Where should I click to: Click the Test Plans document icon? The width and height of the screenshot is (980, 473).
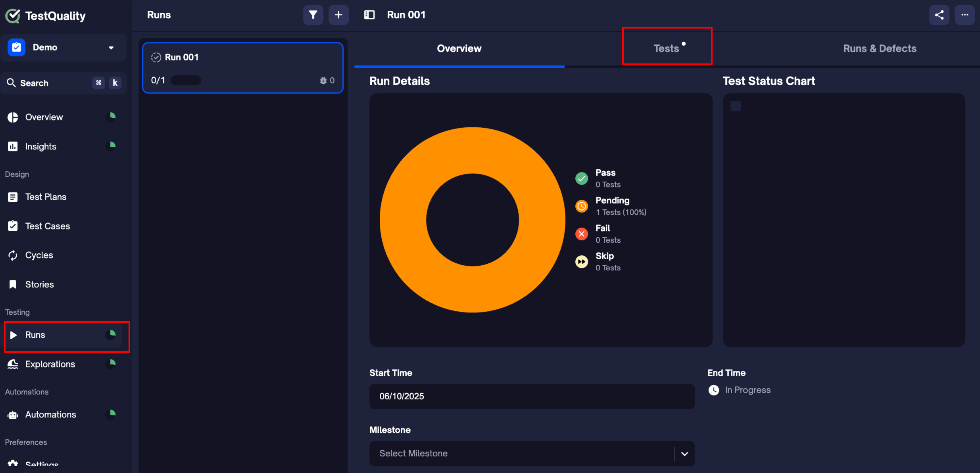[13, 197]
